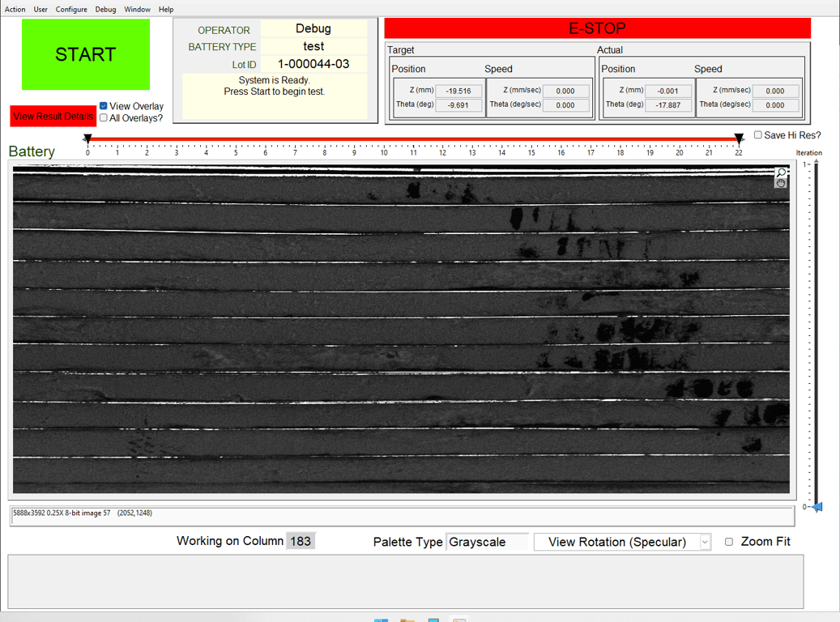Click the ruler tick labeled 11
The image size is (840, 622).
[x=414, y=153]
